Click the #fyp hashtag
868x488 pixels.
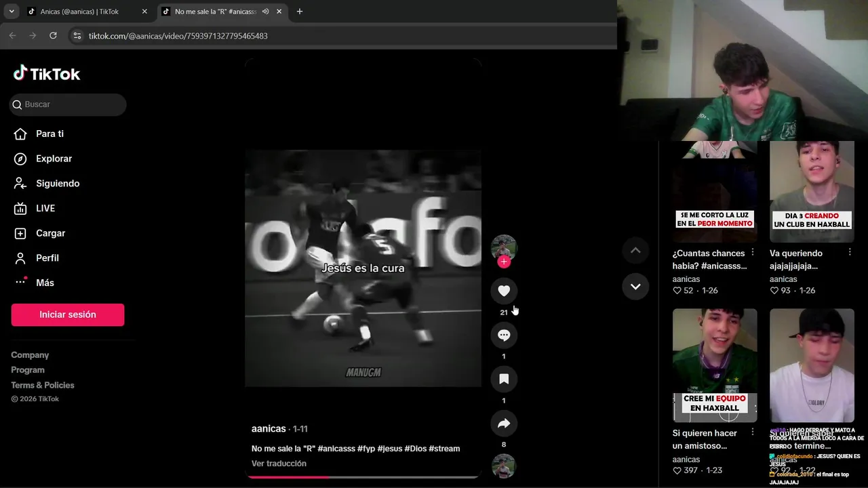[367, 449]
